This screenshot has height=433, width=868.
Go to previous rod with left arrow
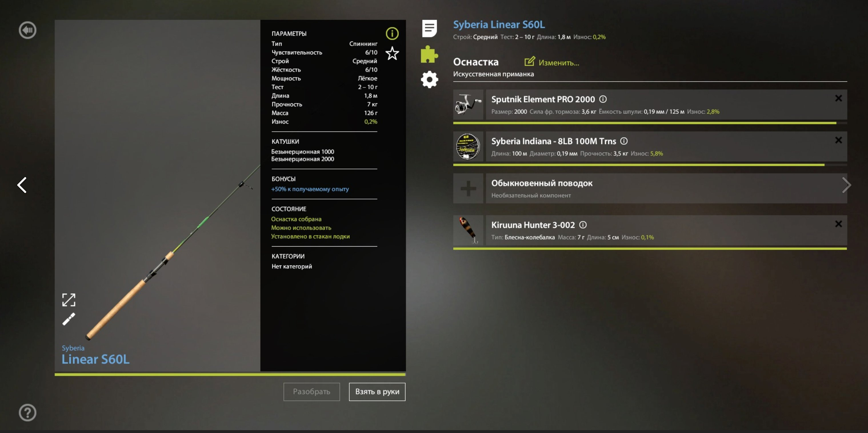point(22,185)
